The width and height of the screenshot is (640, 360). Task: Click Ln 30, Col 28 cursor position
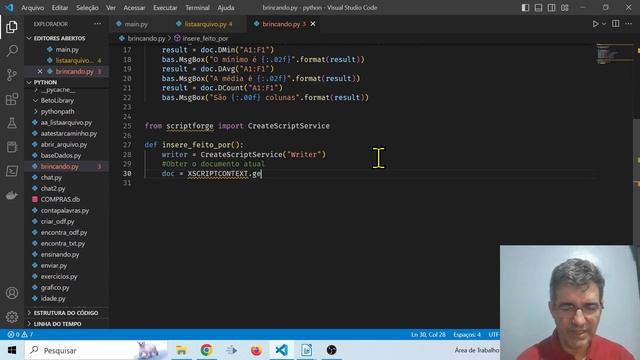point(428,335)
